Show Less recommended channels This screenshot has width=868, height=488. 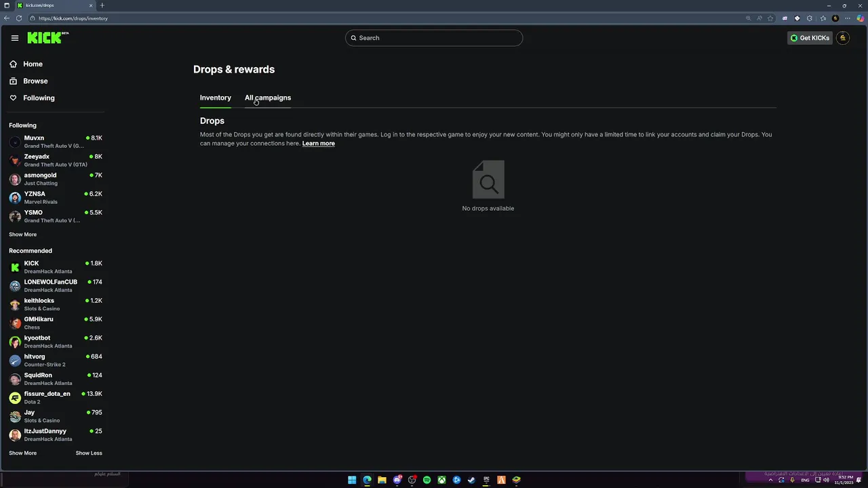(89, 453)
